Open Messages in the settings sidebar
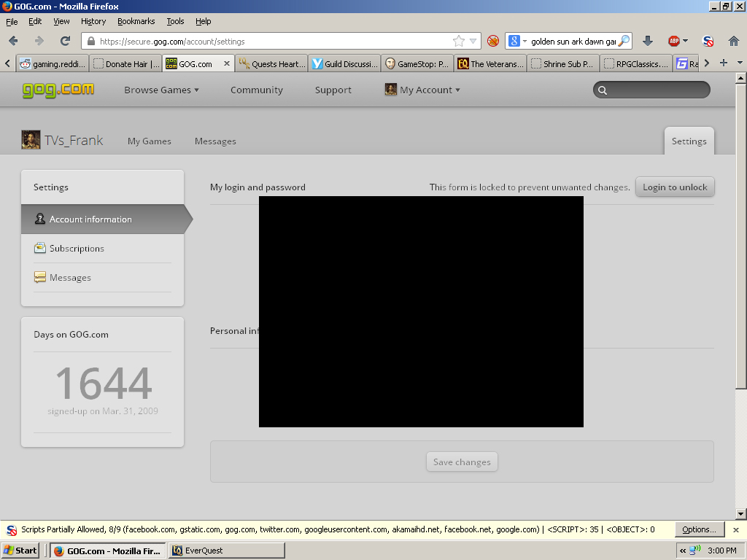747x560 pixels. [x=102, y=278]
